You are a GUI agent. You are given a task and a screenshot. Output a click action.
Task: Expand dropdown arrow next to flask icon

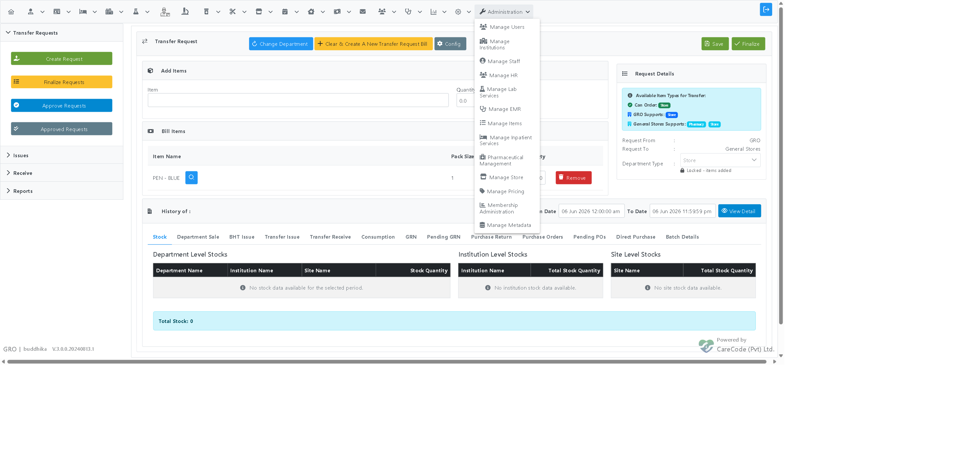[x=147, y=12]
